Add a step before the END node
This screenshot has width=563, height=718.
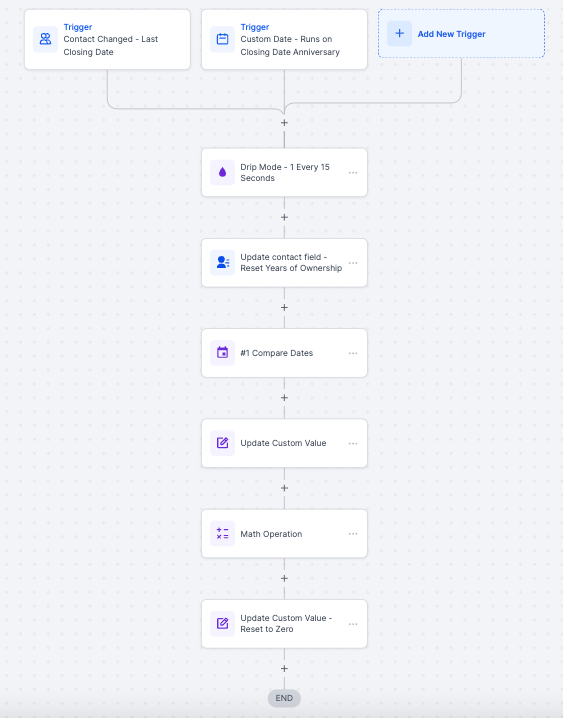(x=284, y=669)
